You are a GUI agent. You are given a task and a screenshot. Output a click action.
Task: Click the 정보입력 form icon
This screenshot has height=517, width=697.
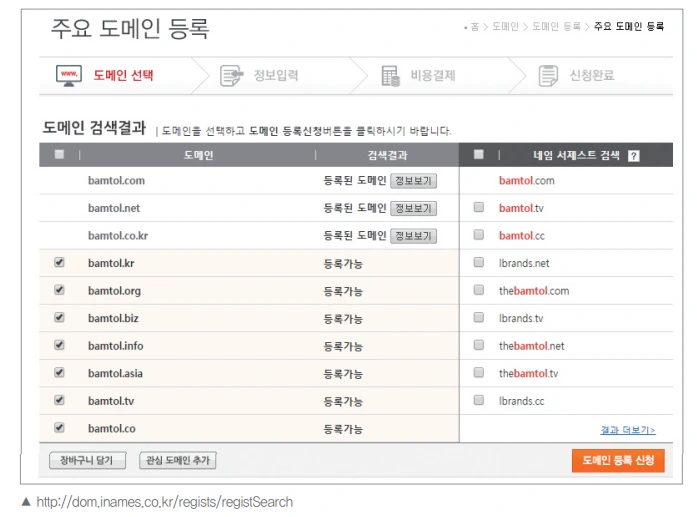click(x=232, y=76)
